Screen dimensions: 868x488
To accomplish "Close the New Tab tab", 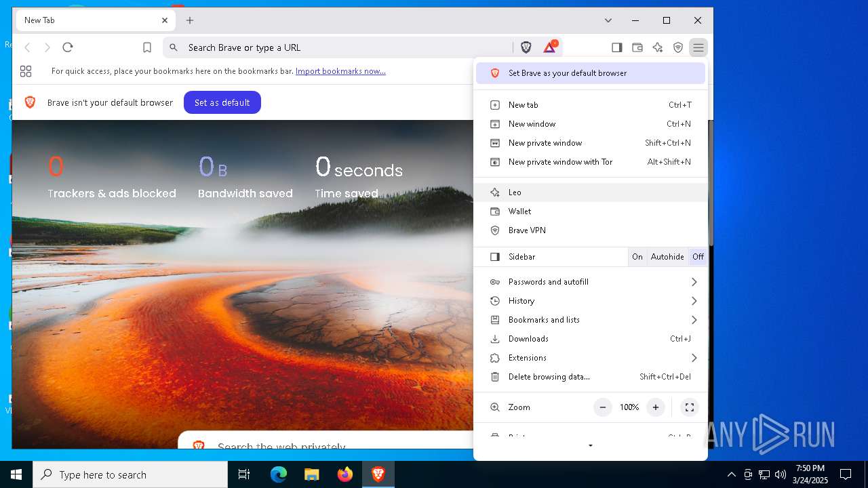I will tap(165, 20).
